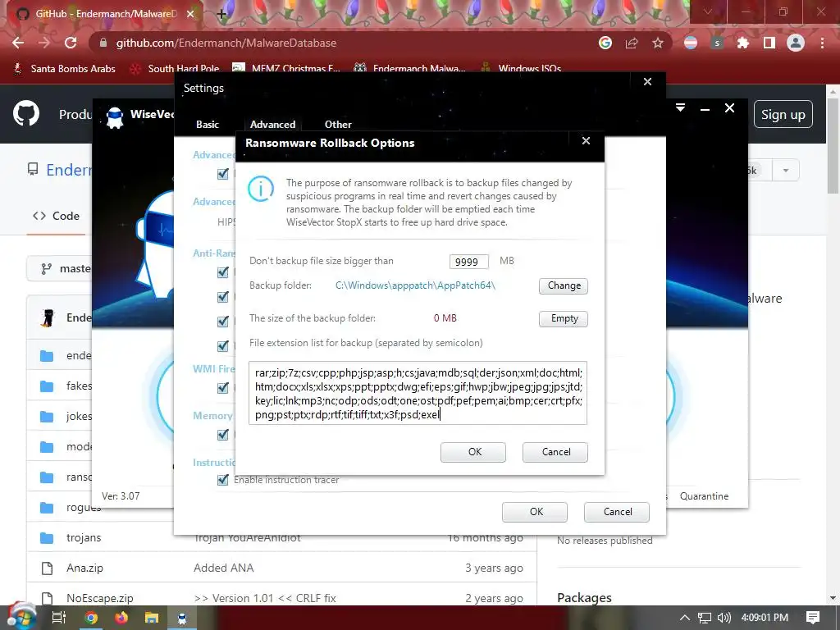Toggle the first Advanced section checkbox
840x630 pixels.
tap(223, 174)
